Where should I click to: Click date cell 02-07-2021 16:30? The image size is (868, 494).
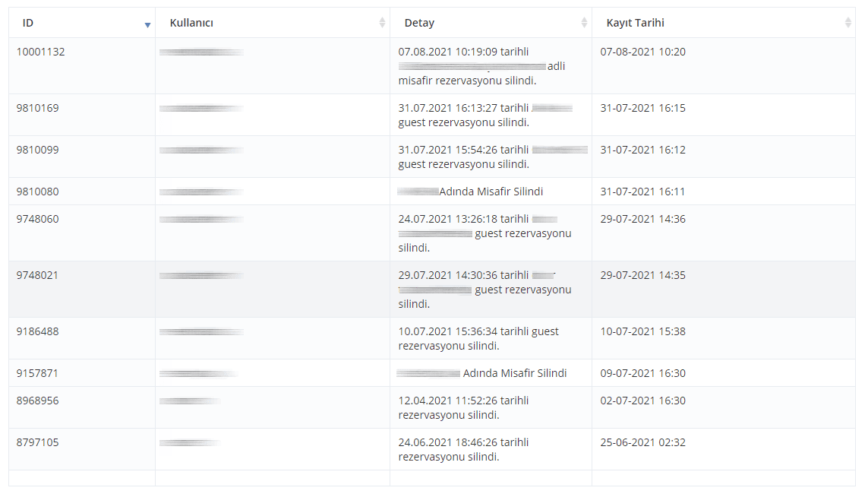click(x=642, y=401)
